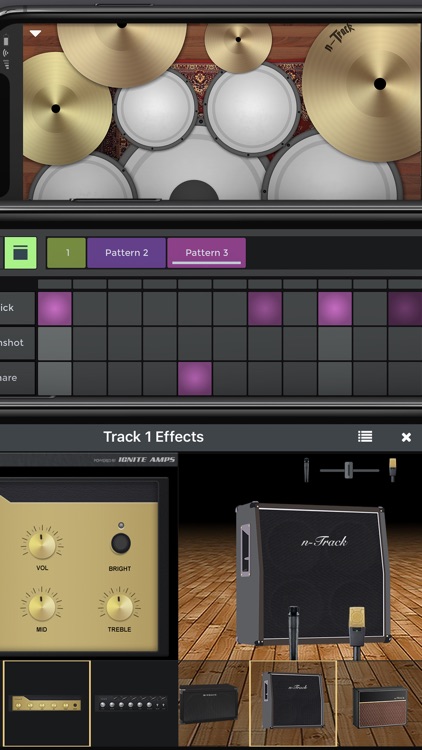Choose the flat black cabinet thumbnail
Screen dimensions: 422x750
pos(209,703)
